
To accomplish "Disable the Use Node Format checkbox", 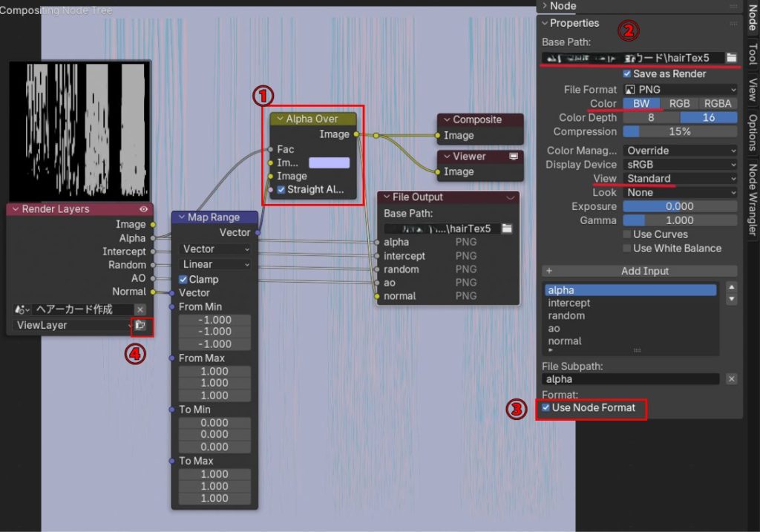I will click(546, 408).
